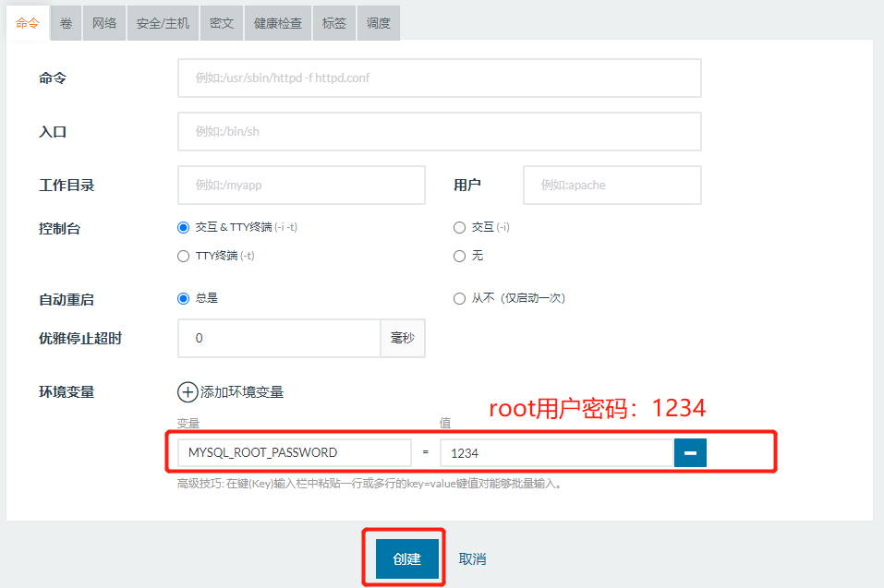Click the 创建 button

[403, 558]
